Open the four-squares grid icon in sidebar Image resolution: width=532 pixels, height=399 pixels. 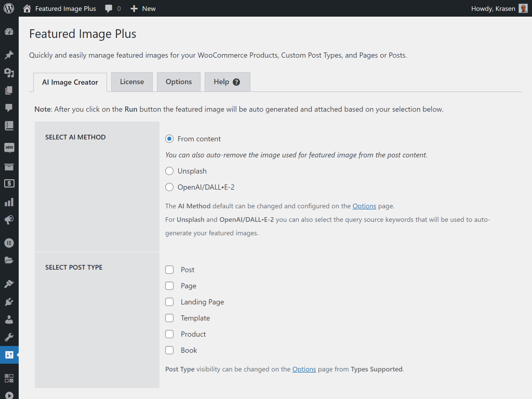point(9,378)
